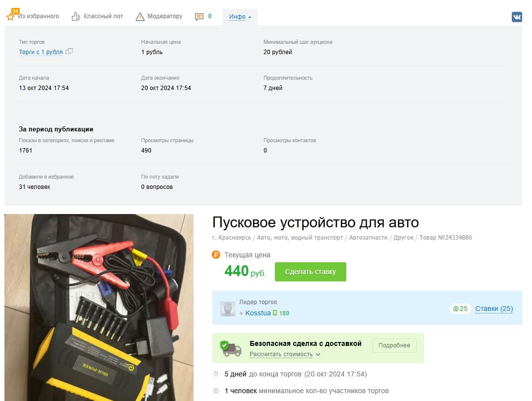Expand 'Рассчитать стоимость' delivery calculator

coord(285,354)
